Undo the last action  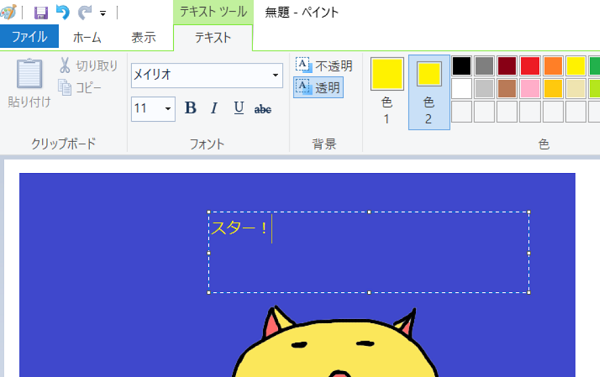click(x=63, y=13)
